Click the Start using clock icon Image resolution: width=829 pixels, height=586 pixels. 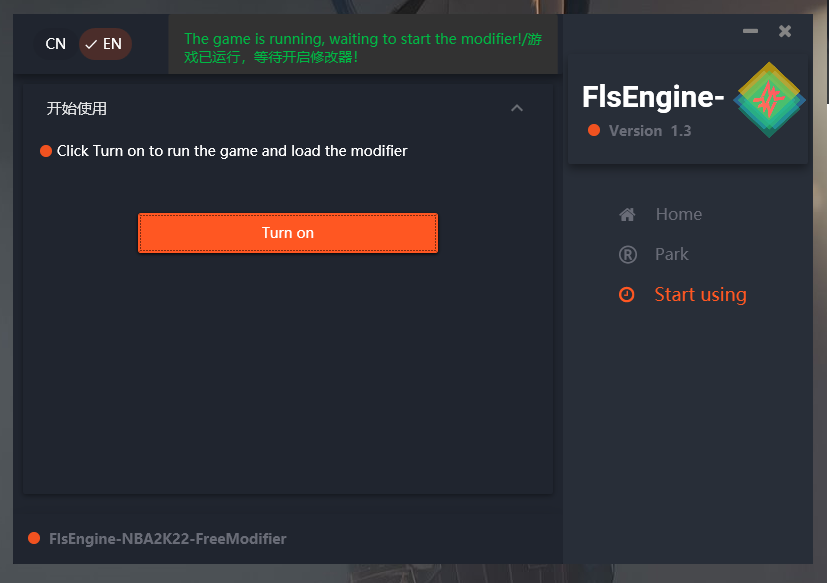(627, 295)
